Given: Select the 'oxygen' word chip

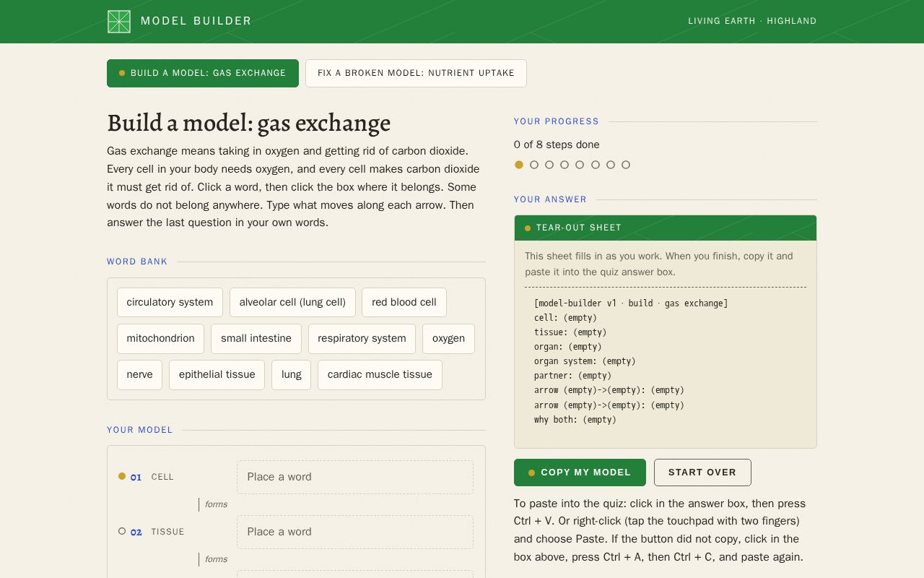Looking at the screenshot, I should click(x=448, y=338).
